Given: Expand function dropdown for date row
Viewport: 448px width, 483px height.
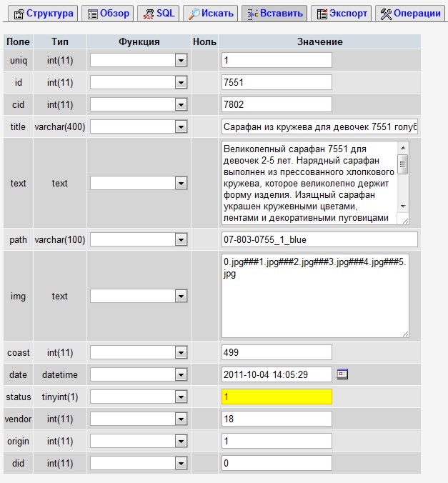Looking at the screenshot, I should 181,374.
